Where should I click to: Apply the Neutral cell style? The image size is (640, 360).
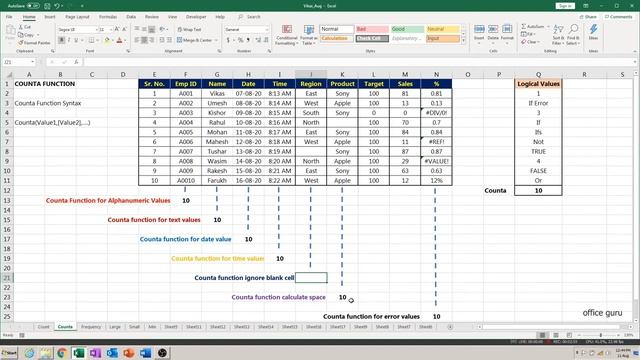click(x=443, y=29)
